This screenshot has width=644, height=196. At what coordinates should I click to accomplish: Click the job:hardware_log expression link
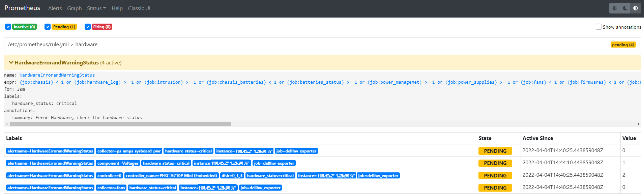point(97,82)
